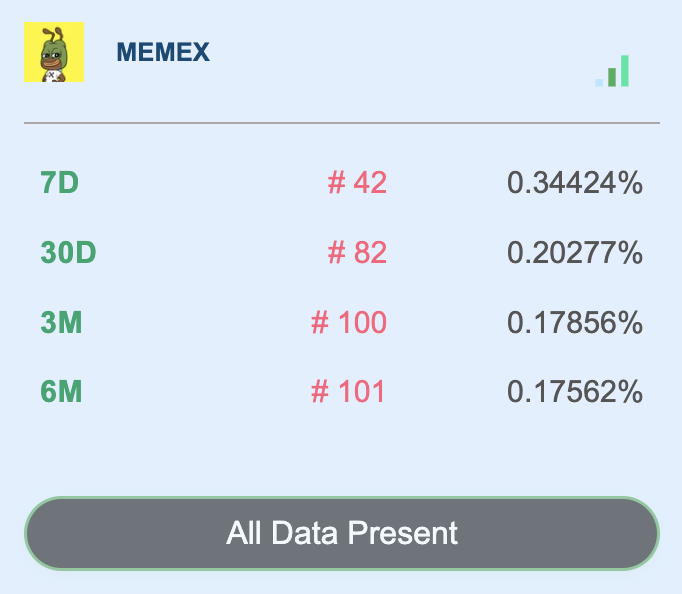Screen dimensions: 682x594
Task: Click the # 101 rank value
Action: pos(348,391)
